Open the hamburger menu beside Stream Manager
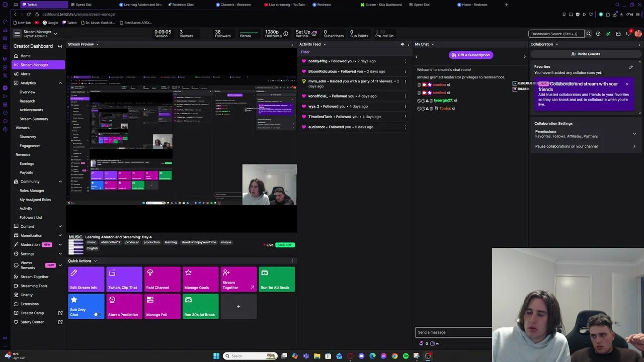This screenshot has height=362, width=644. point(17,34)
